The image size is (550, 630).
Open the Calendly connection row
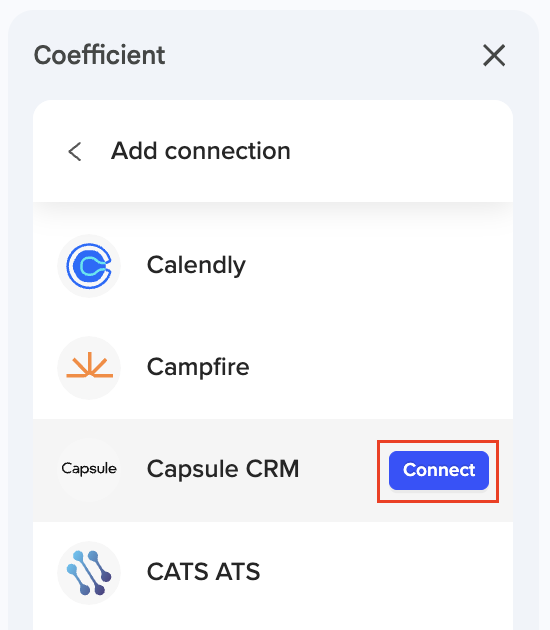pyautogui.click(x=273, y=266)
